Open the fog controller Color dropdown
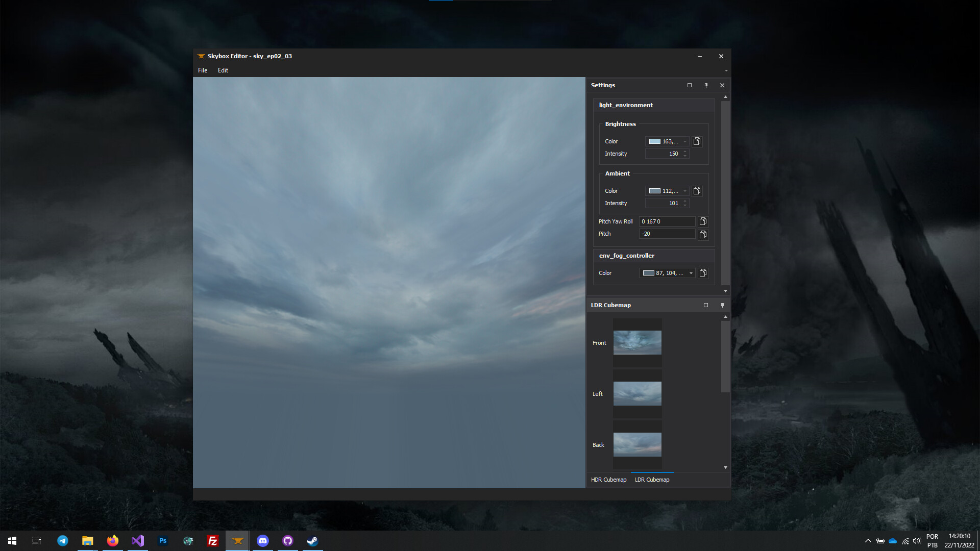Viewport: 980px width, 551px height. coord(691,273)
